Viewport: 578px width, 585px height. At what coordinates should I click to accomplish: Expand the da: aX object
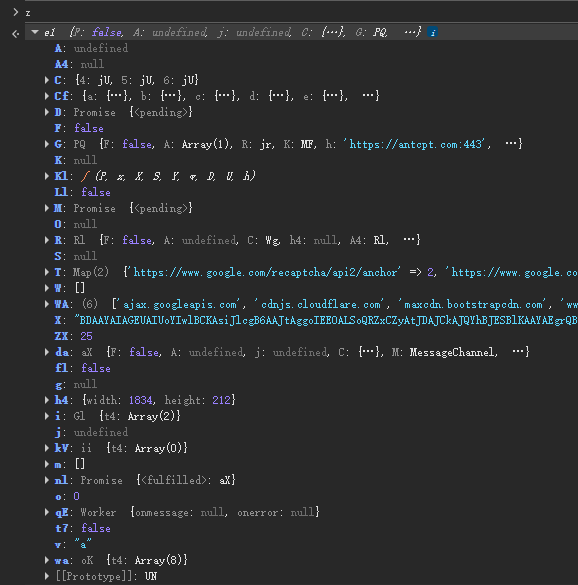(x=47, y=352)
